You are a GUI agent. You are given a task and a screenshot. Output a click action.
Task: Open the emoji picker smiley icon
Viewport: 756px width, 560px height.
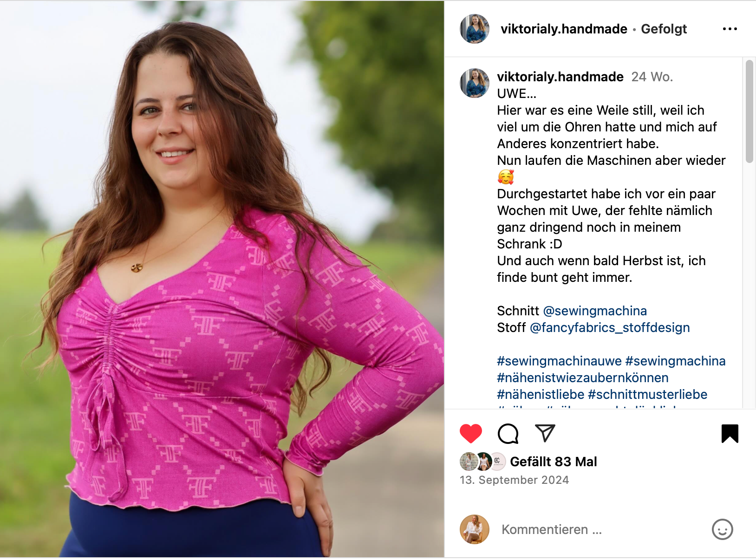point(723,529)
